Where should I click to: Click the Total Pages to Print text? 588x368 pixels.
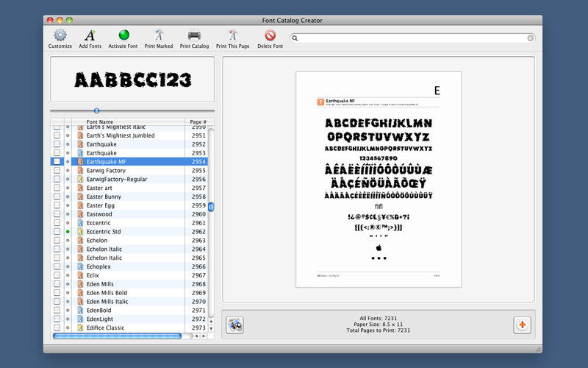[x=378, y=330]
